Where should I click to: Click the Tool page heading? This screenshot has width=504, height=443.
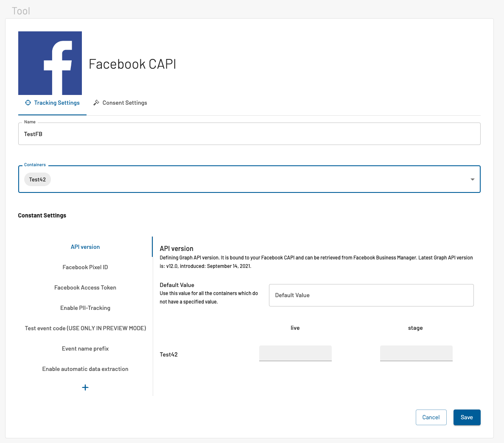pyautogui.click(x=21, y=11)
